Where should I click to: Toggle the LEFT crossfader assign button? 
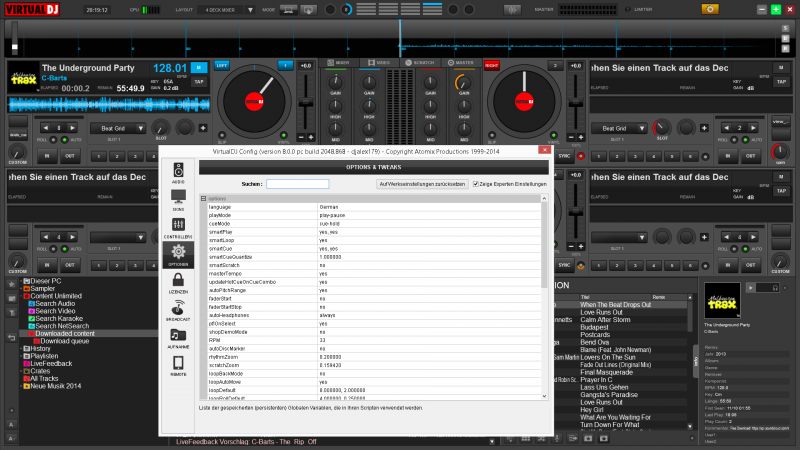coord(222,64)
